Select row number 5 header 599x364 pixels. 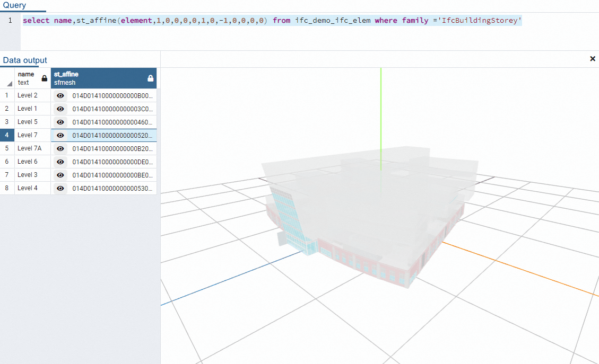click(x=7, y=148)
